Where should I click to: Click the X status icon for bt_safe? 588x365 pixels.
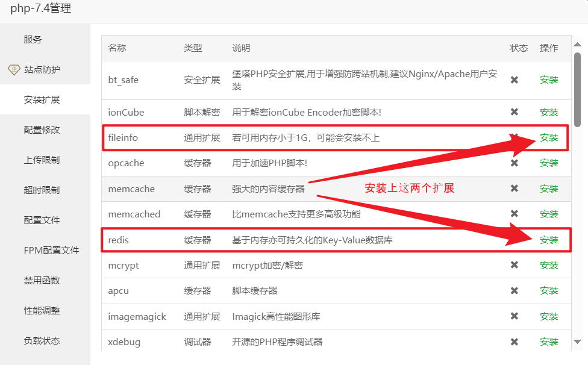514,80
